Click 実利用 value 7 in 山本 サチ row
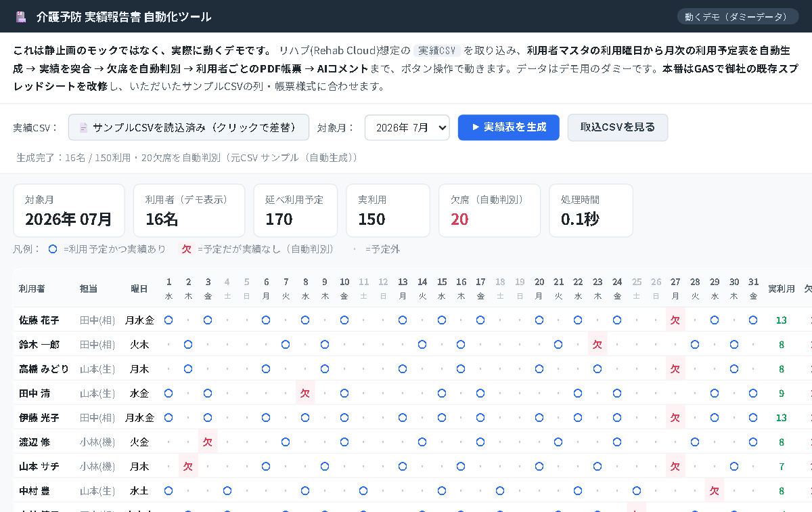Viewport: 812px width, 512px height. pyautogui.click(x=782, y=467)
